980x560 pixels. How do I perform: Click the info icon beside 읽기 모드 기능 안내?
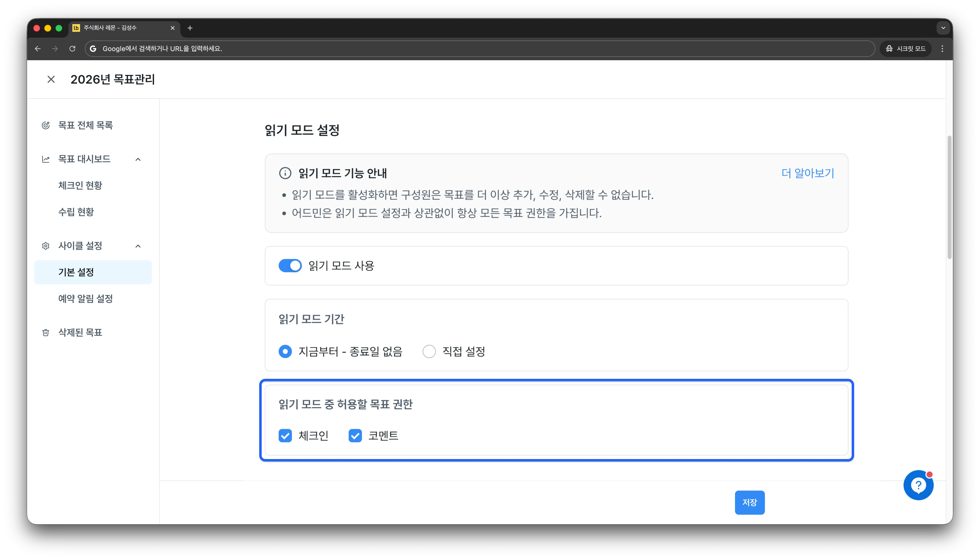[x=285, y=173]
